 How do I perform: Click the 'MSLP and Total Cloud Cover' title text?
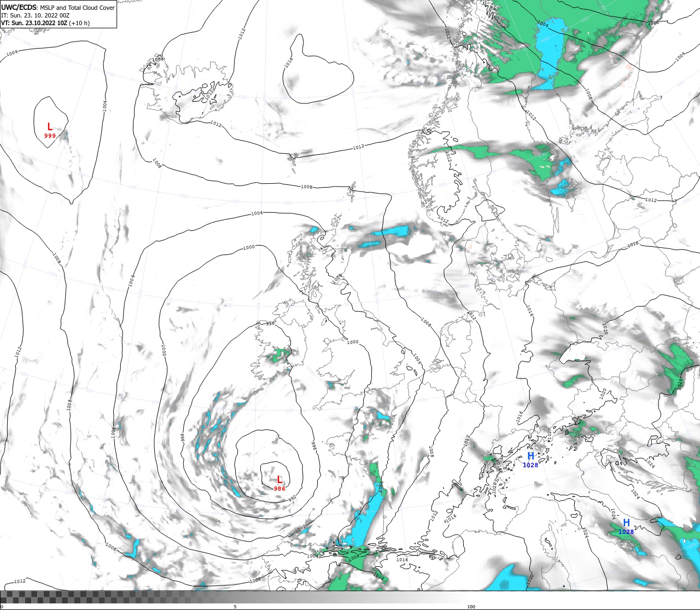click(x=78, y=8)
